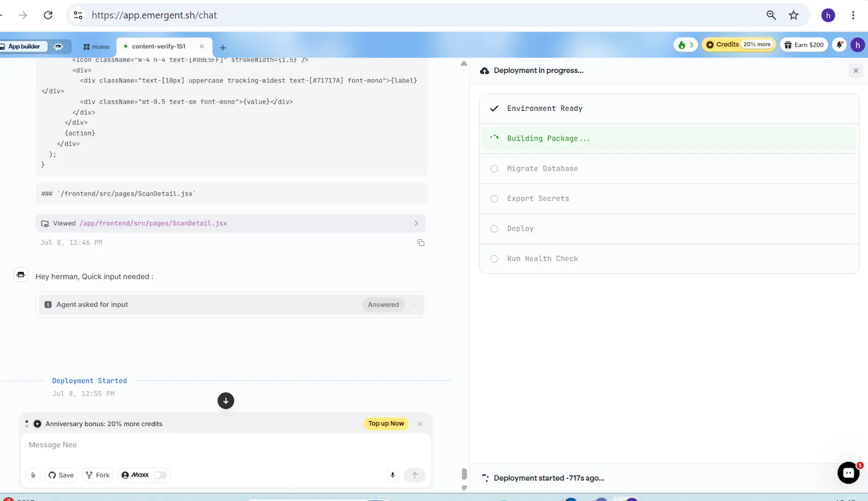
Task: Click the Run Health Check step circle
Action: pyautogui.click(x=494, y=259)
